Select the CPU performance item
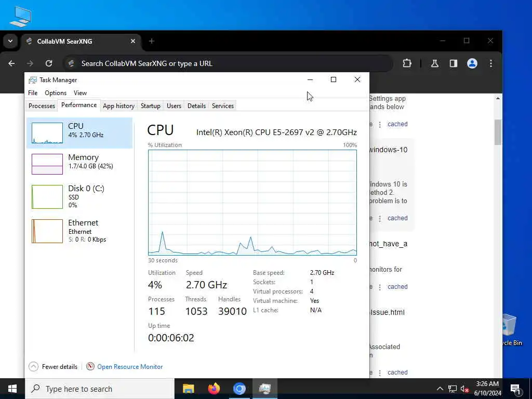Viewport: 532px width, 399px height. tap(79, 133)
